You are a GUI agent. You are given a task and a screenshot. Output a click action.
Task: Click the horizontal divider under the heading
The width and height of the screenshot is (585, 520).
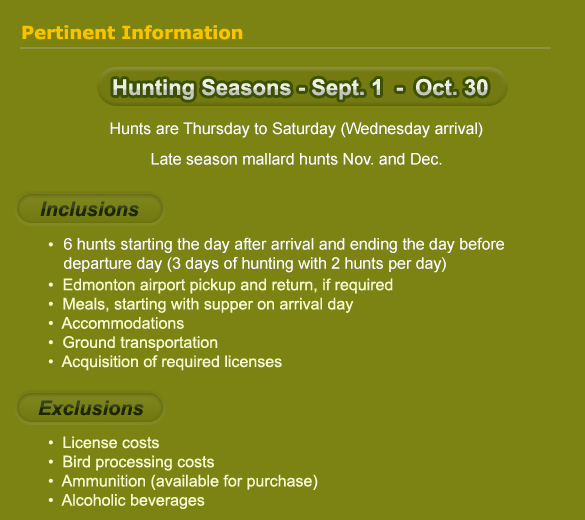[x=285, y=48]
